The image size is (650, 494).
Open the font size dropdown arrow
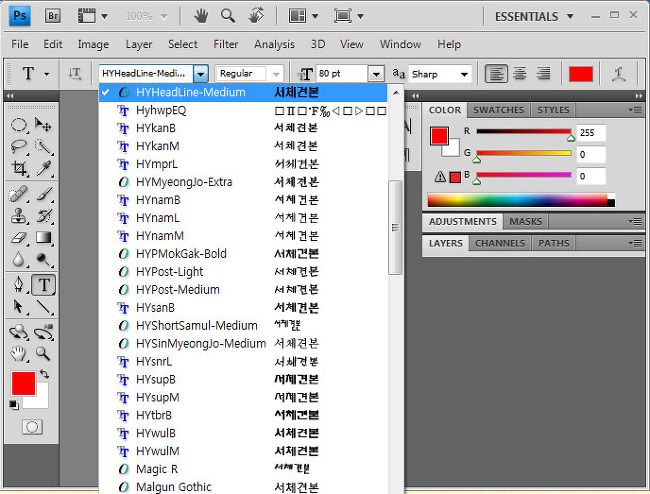pyautogui.click(x=376, y=74)
